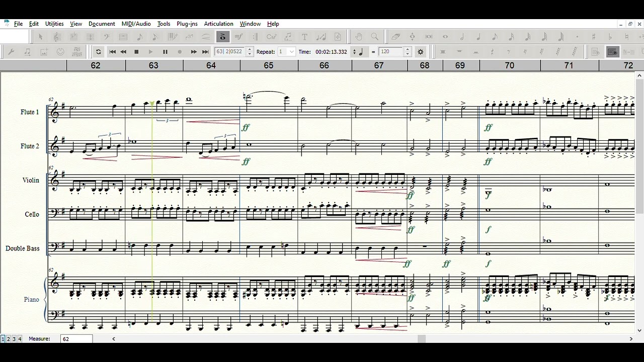This screenshot has width=644, height=362.
Task: Select the Hand Grabber tool
Action: [x=359, y=37]
